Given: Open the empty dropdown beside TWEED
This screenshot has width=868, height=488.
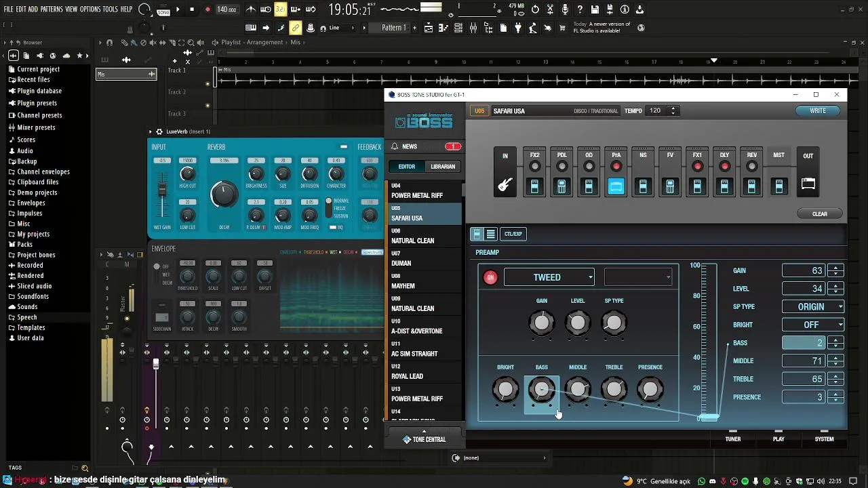Looking at the screenshot, I should point(637,277).
